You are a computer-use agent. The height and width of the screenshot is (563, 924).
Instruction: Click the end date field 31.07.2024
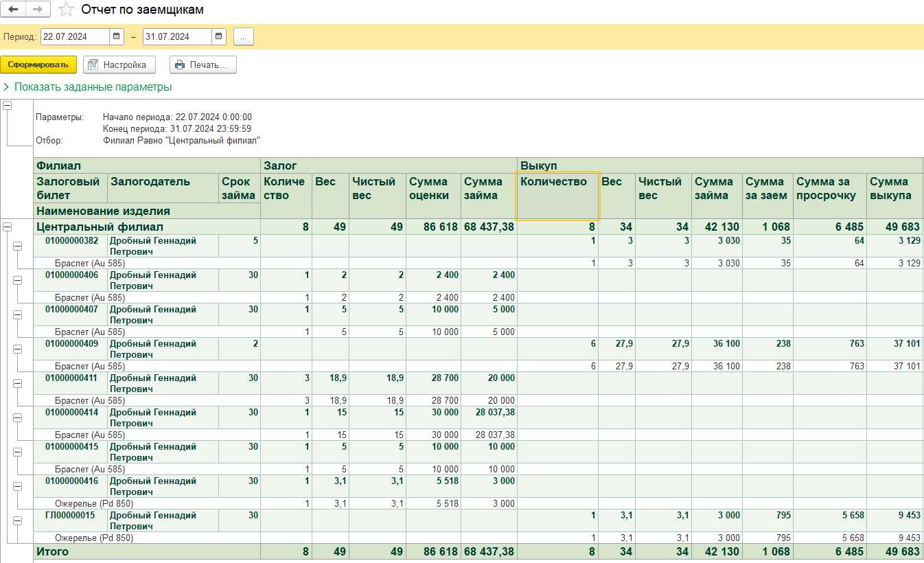tap(178, 36)
